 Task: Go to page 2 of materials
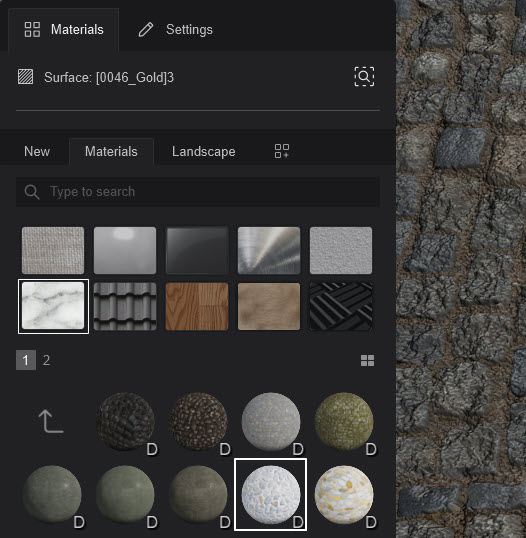click(46, 360)
